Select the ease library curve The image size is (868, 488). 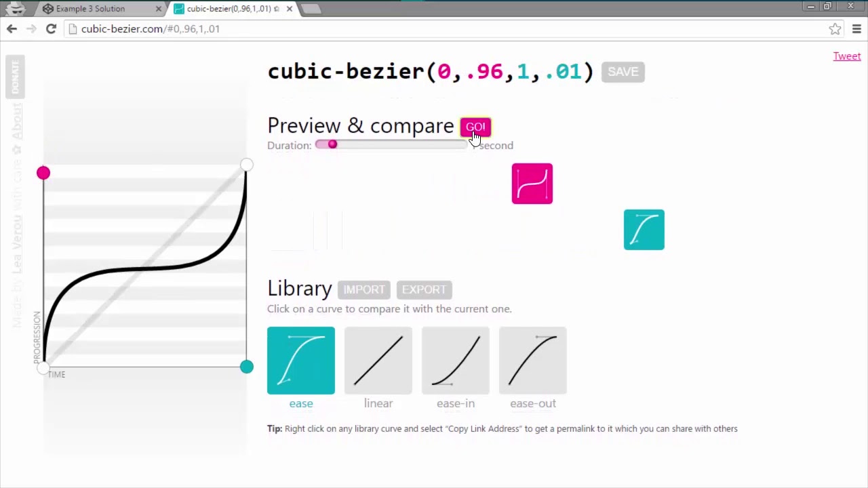(301, 361)
